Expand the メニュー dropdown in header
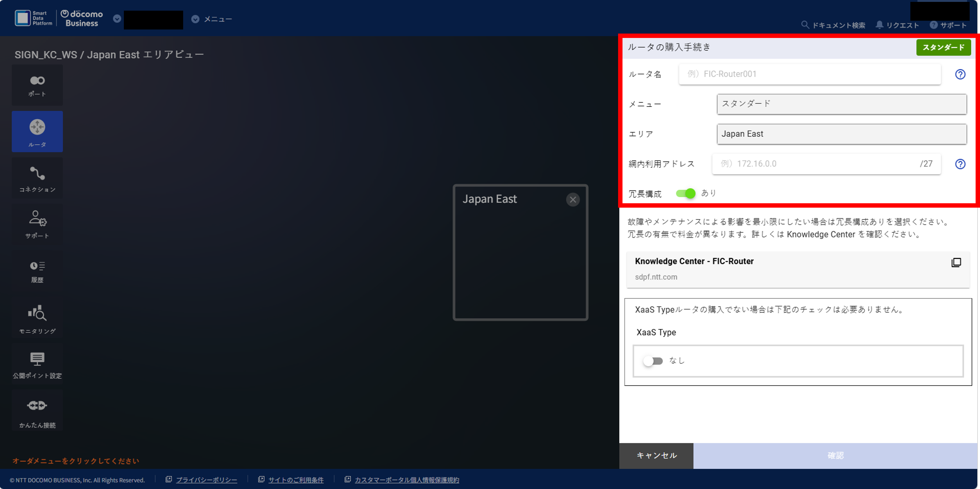980x489 pixels. 212,19
